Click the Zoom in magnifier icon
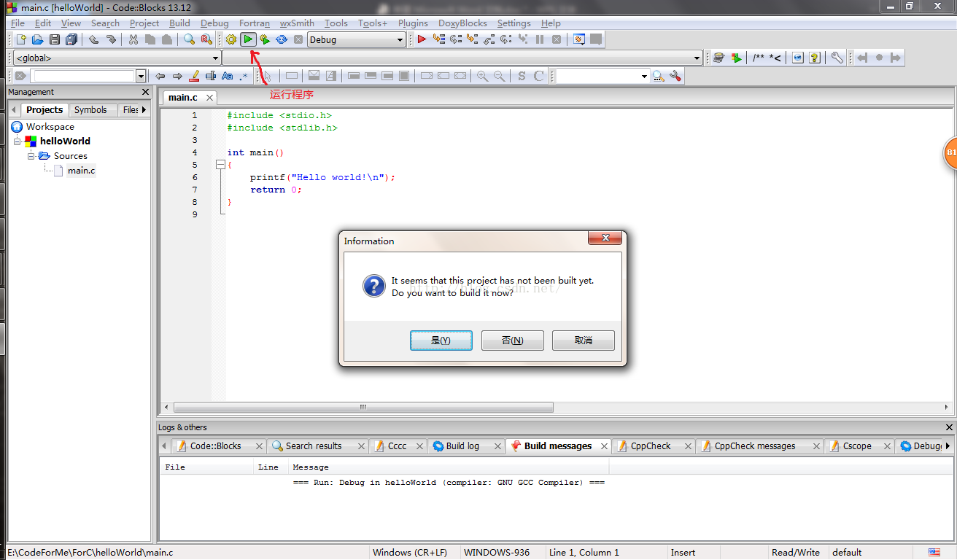 [x=482, y=76]
